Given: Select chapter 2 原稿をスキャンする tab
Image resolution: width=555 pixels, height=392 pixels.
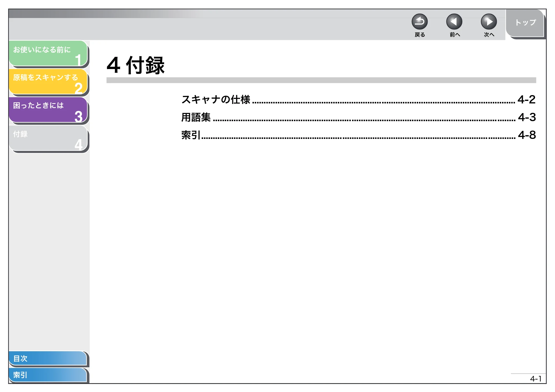Looking at the screenshot, I should (x=48, y=82).
